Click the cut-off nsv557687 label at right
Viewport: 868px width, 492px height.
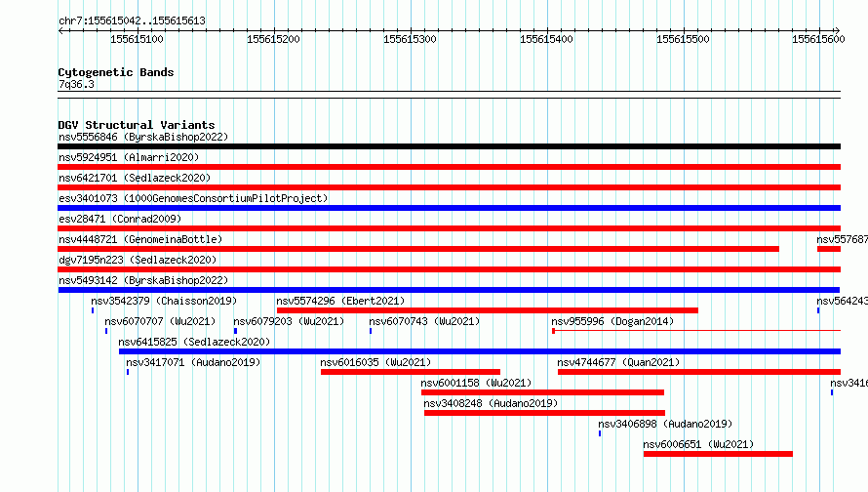842,239
